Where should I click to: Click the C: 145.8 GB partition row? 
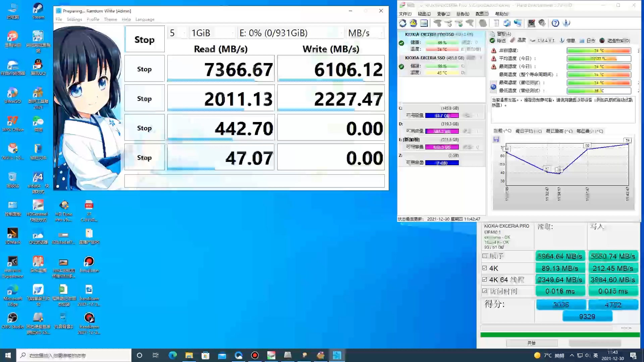point(441,112)
